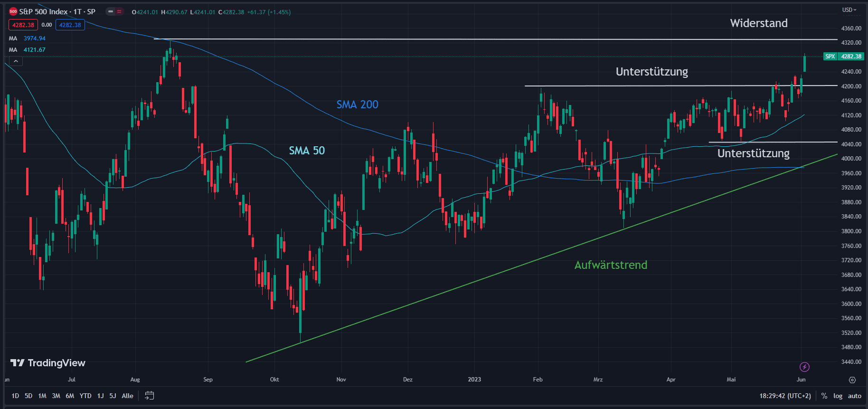Select the 6M time range

[x=70, y=396]
